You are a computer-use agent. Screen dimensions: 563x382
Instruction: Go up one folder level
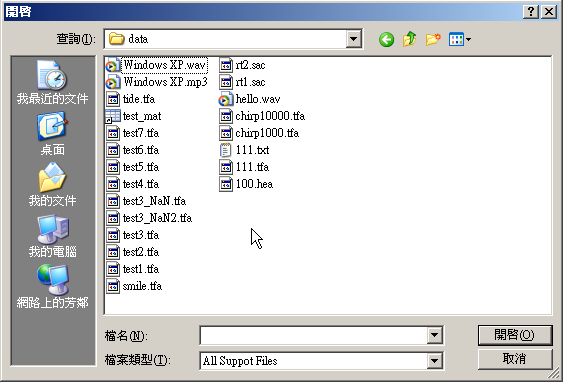(409, 39)
